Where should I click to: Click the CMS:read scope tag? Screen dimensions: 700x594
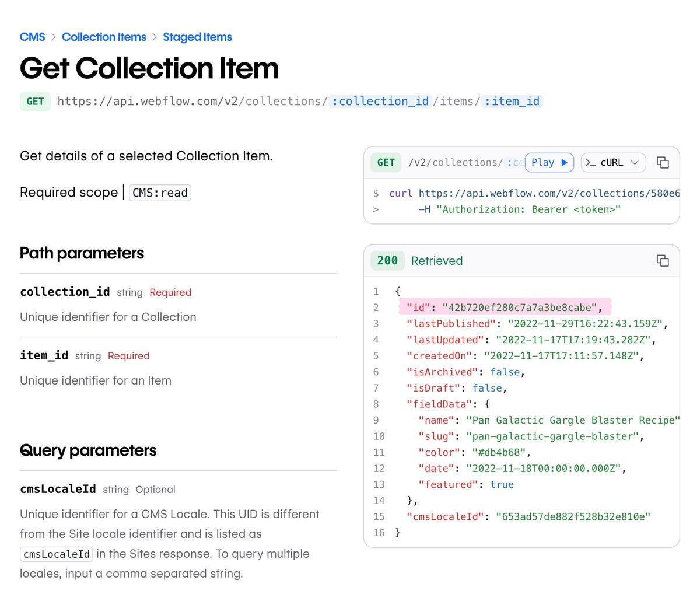160,193
